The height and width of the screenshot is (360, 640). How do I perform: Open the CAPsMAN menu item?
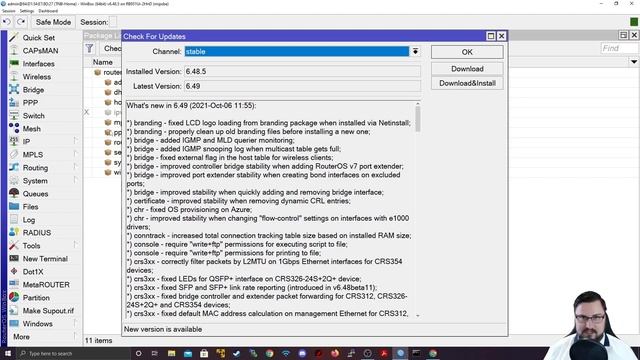(40, 51)
